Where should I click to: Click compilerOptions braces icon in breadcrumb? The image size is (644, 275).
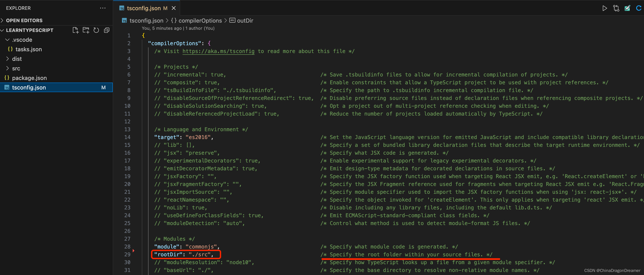pyautogui.click(x=174, y=21)
